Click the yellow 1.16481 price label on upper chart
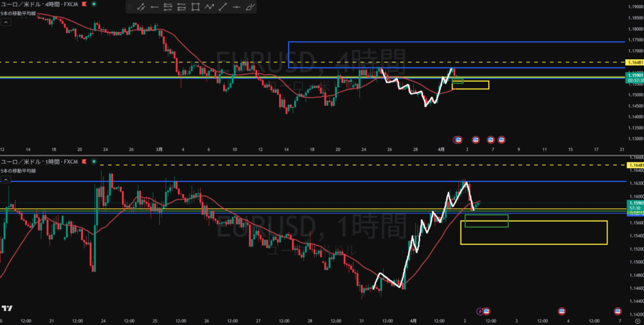 pyautogui.click(x=634, y=62)
